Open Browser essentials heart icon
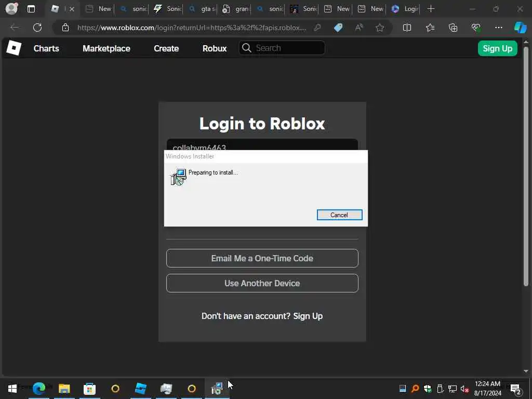 (476, 28)
